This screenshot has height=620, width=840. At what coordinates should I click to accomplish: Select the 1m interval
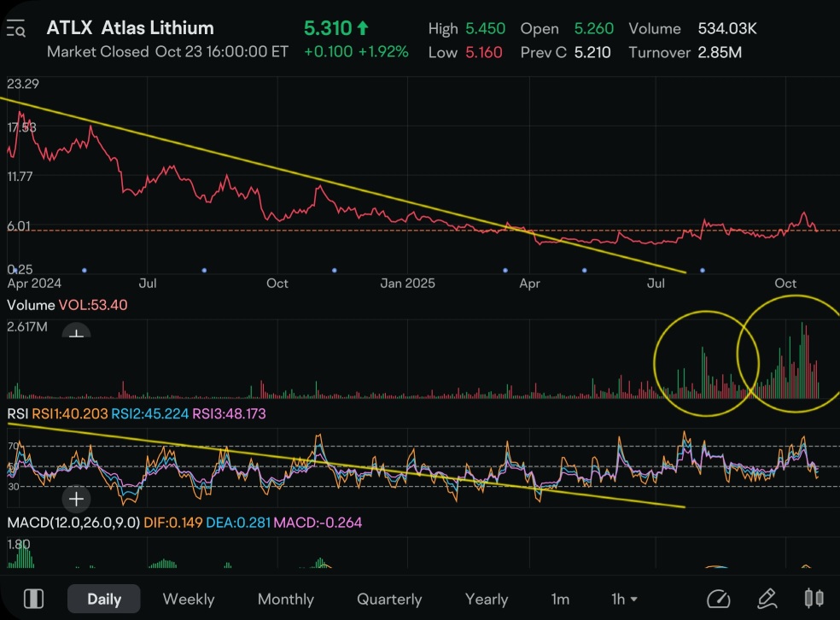560,599
